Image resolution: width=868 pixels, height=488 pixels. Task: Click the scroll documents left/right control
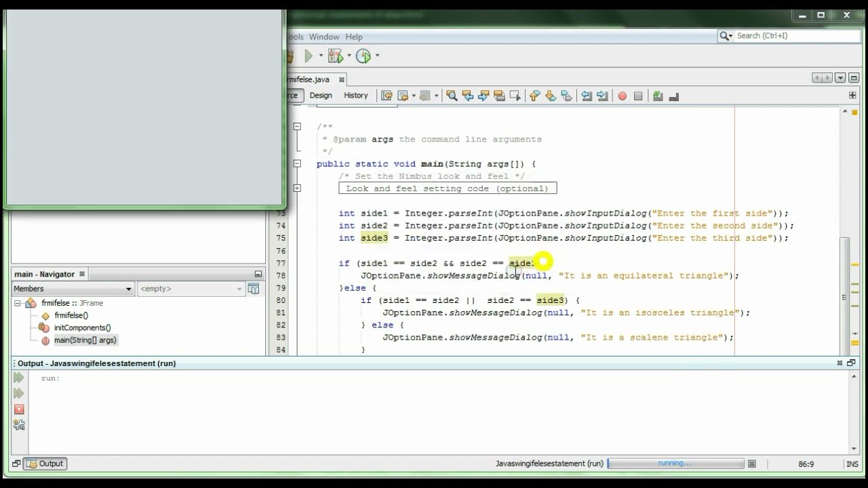click(x=821, y=78)
